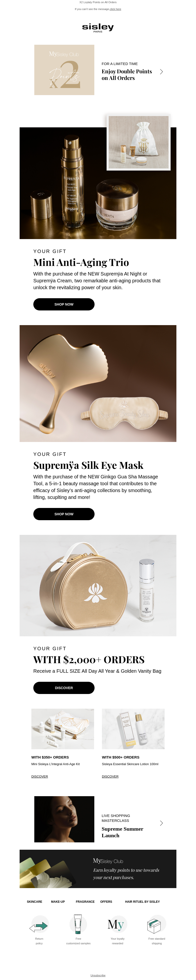This screenshot has width=196, height=980.
Task: Click DISCOVER link under $350+ orders
Action: pos(40,776)
